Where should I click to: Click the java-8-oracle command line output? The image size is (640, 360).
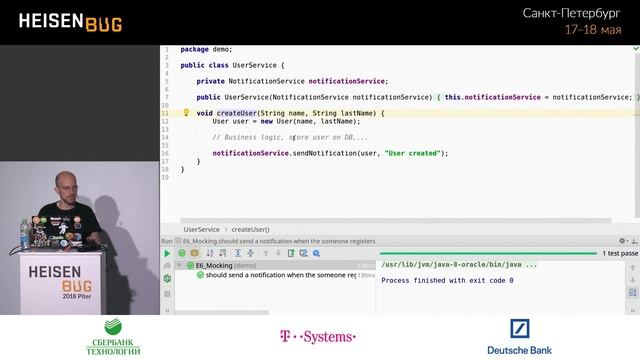tap(459, 264)
